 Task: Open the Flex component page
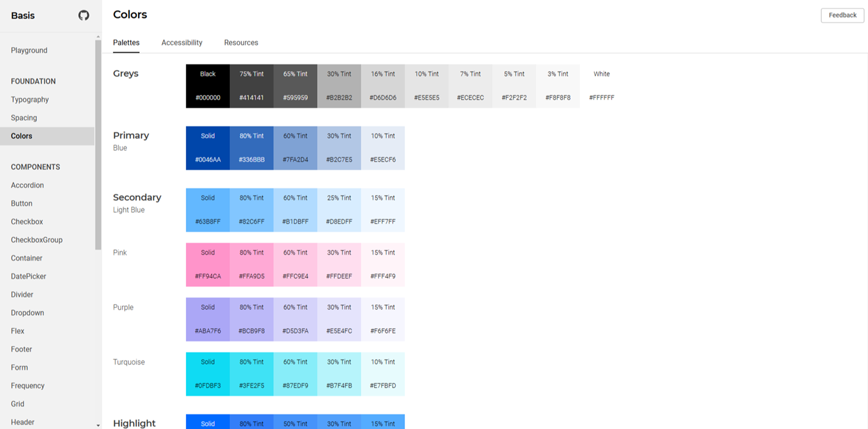pyautogui.click(x=17, y=331)
